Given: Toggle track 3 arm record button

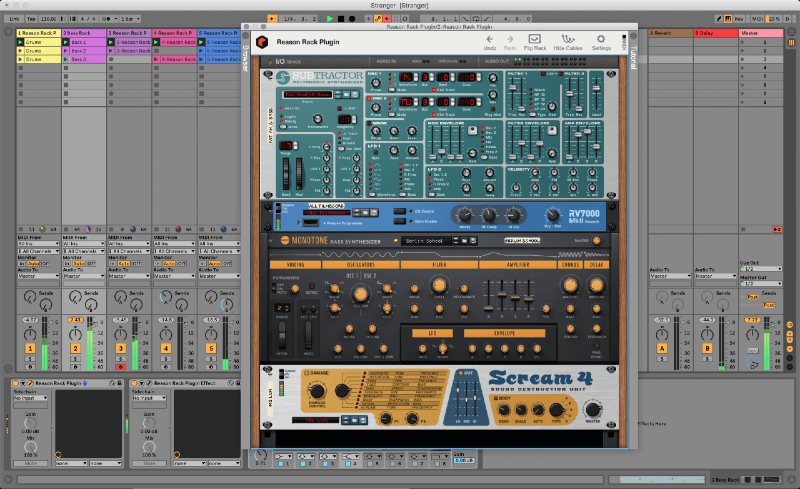Looking at the screenshot, I should click(121, 366).
